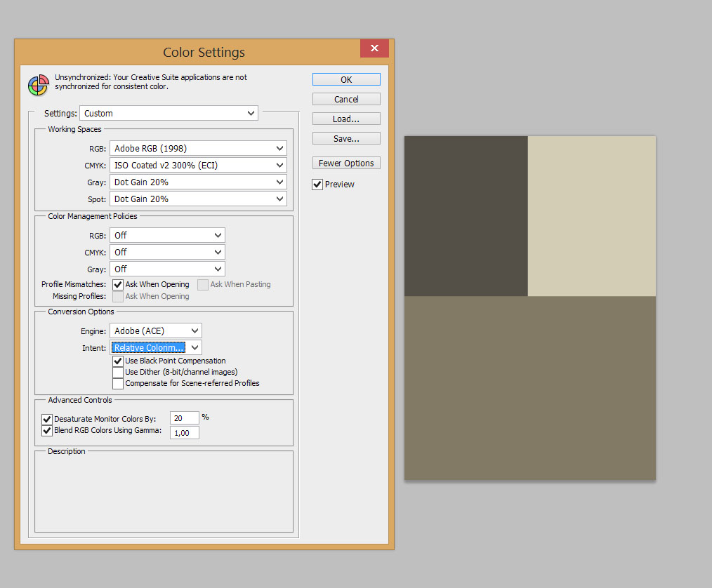Viewport: 712px width, 588px height.
Task: Click gamma value field showing 1,00
Action: 185,433
